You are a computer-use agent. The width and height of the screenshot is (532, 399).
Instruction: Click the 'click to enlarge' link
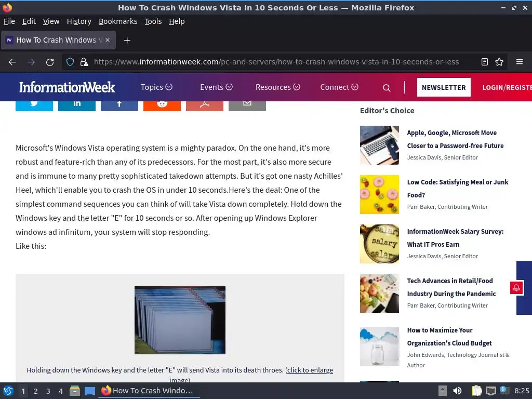(310, 370)
